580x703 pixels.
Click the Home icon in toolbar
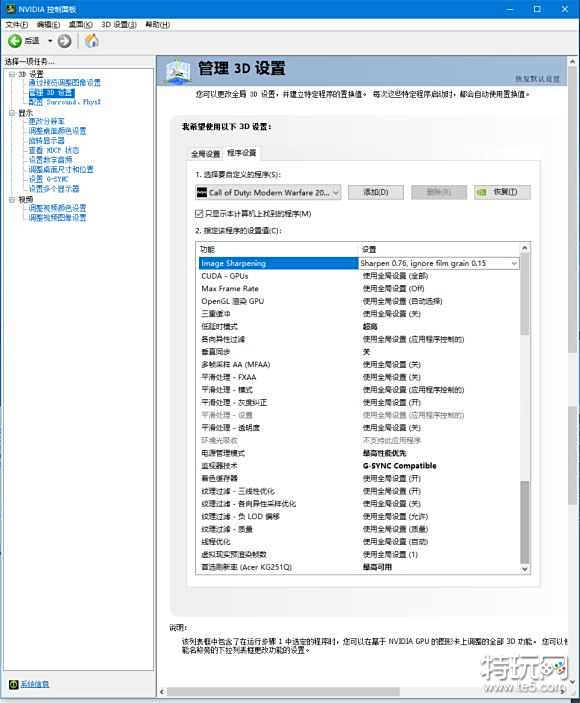(92, 41)
